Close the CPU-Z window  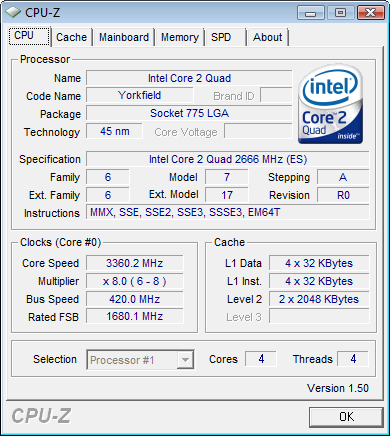(370, 13)
